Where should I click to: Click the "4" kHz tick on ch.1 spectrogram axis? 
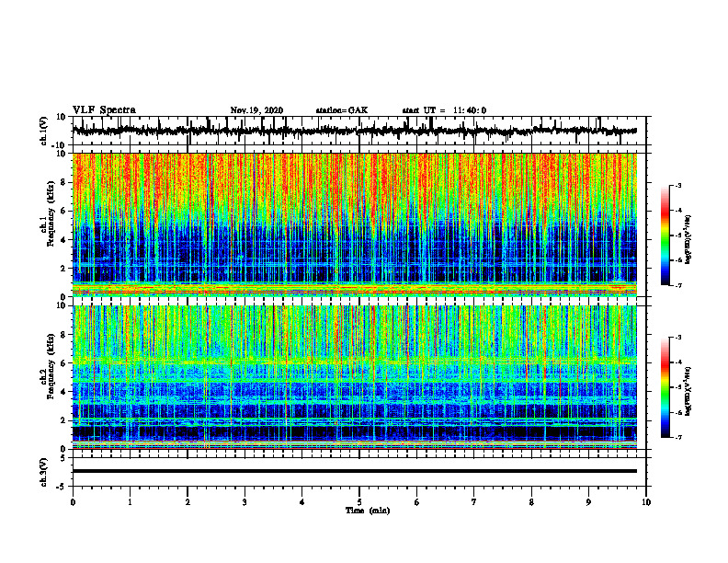click(x=64, y=240)
